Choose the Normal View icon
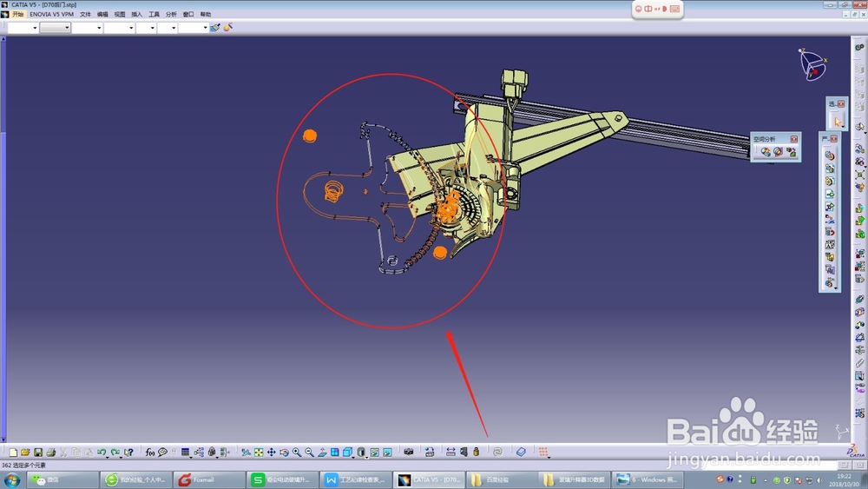This screenshot has width=868, height=489. point(322,453)
